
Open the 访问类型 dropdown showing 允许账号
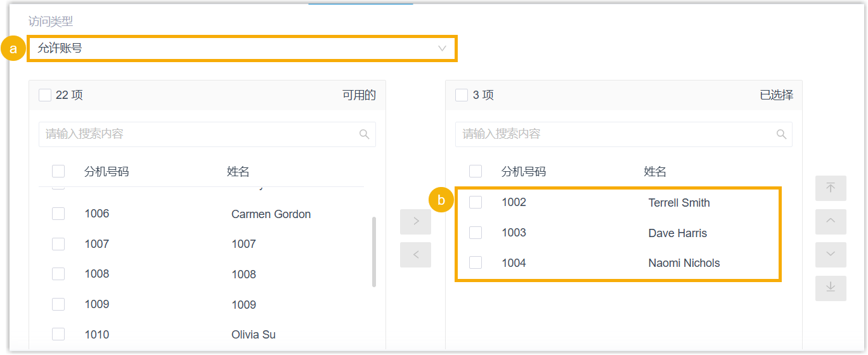pyautogui.click(x=241, y=48)
